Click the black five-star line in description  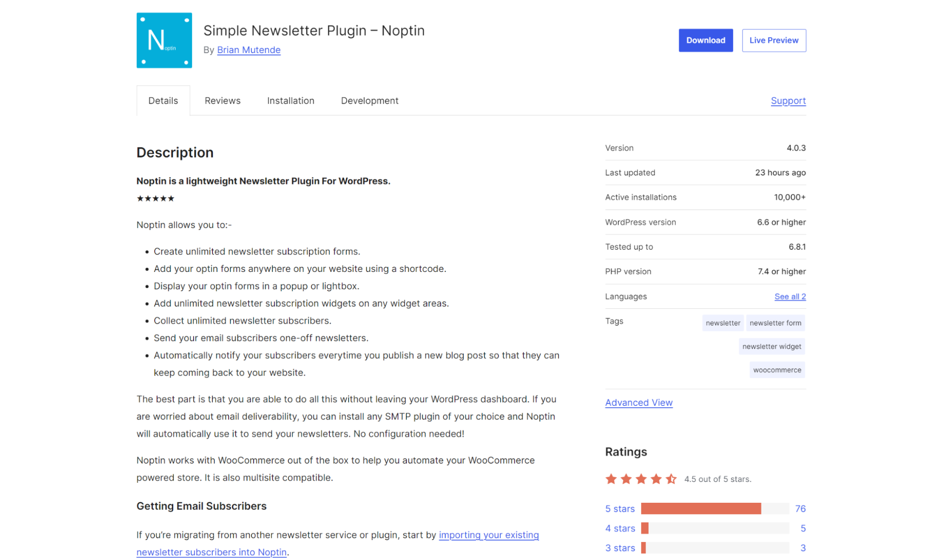pyautogui.click(x=155, y=198)
